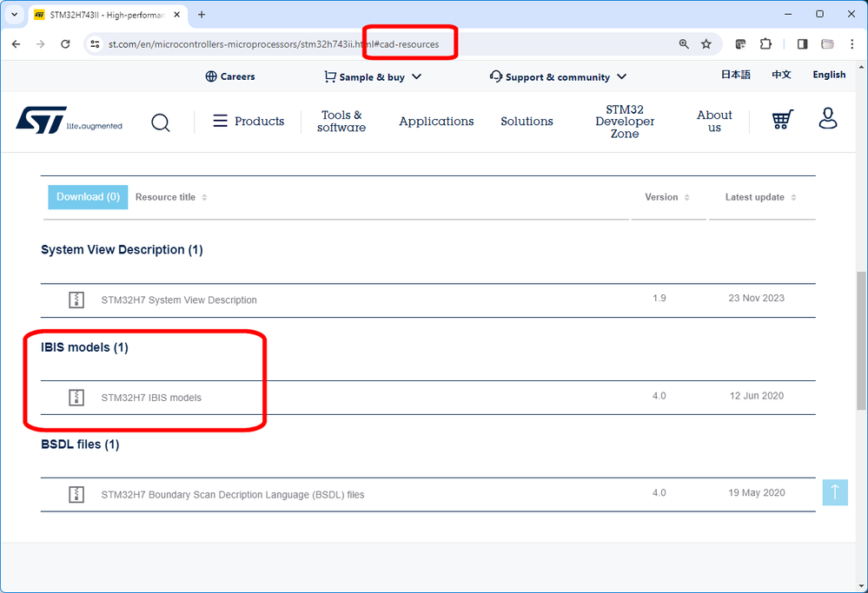The image size is (868, 593).
Task: Sort by Resource title column
Action: [171, 197]
